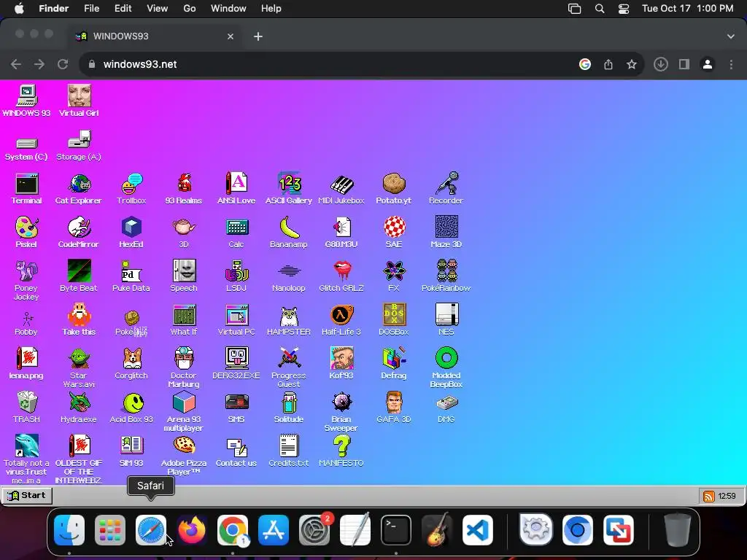Open the View menu
Screen dimensions: 747x560
pos(158,9)
